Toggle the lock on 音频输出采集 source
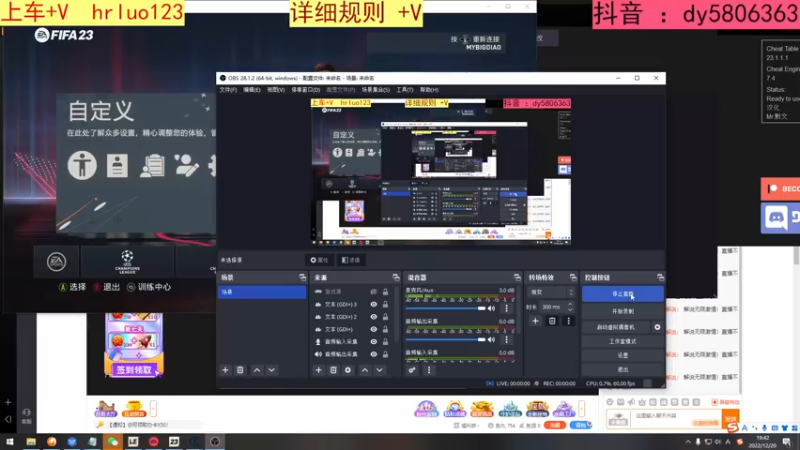Screen dimensions: 800x450 coord(385,354)
